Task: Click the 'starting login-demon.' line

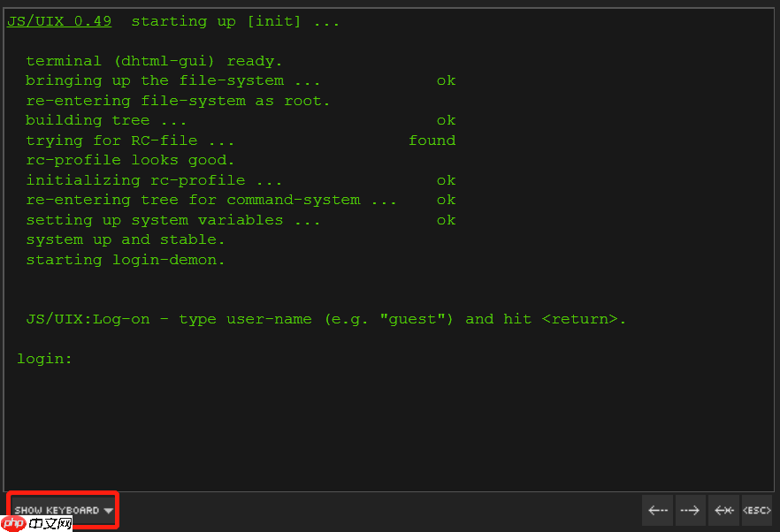Action: [x=124, y=259]
